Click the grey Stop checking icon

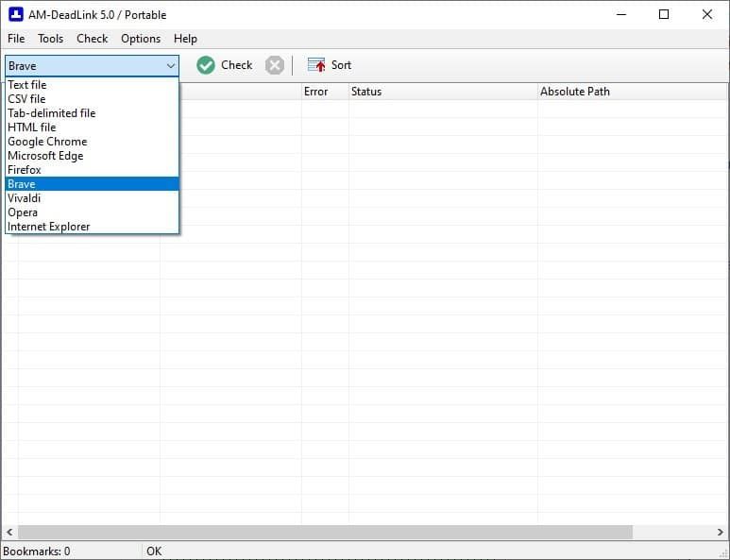pyautogui.click(x=275, y=65)
